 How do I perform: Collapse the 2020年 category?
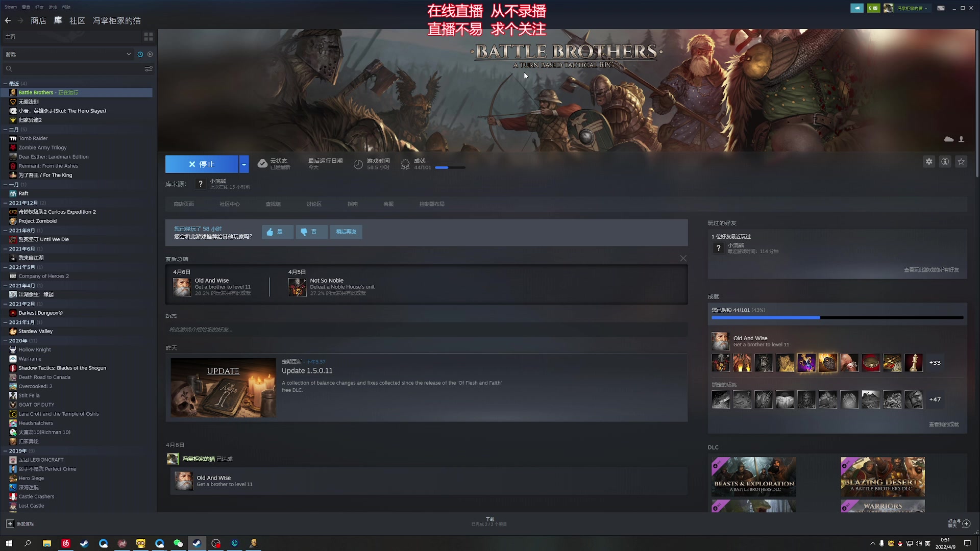5,341
